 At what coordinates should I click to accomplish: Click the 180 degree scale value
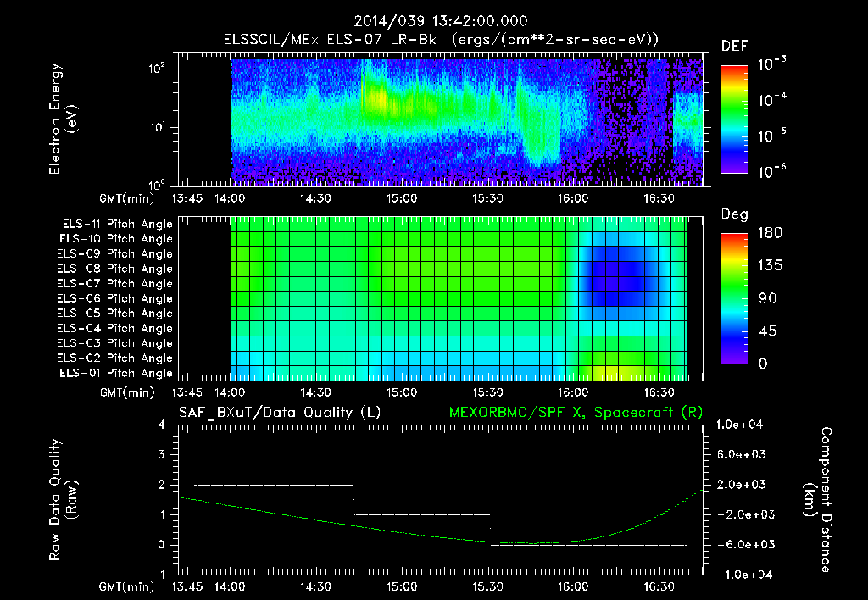tap(771, 232)
